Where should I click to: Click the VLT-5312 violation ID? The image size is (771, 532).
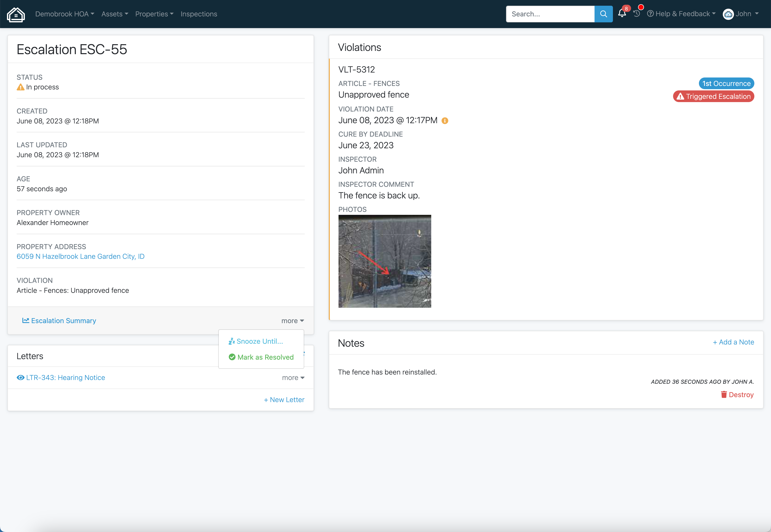pos(356,69)
